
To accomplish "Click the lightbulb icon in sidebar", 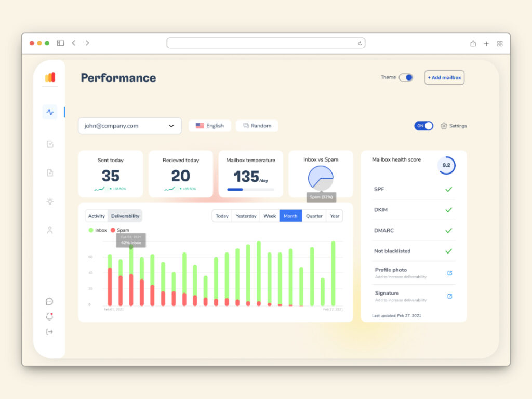I will tap(50, 202).
